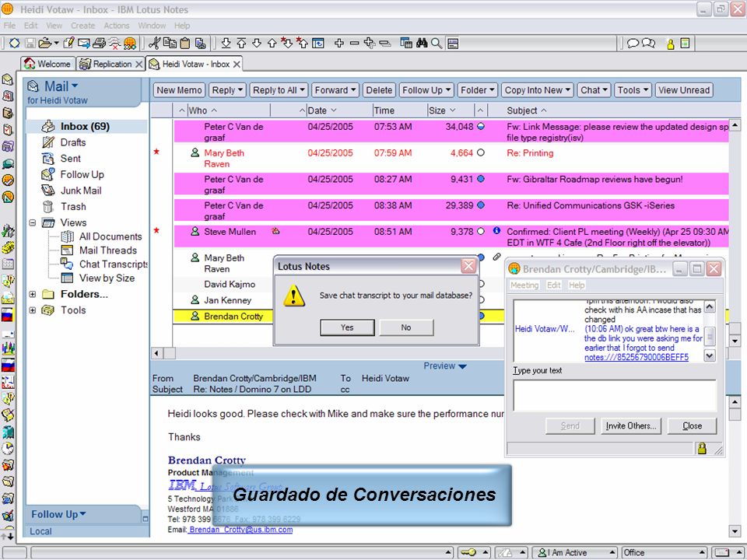Click the blue info icon on Steve Mullen row

[496, 231]
